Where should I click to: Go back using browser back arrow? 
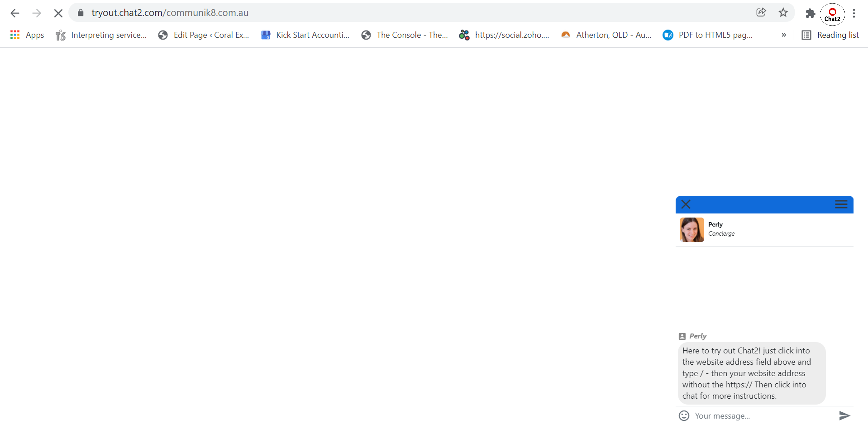(x=15, y=13)
